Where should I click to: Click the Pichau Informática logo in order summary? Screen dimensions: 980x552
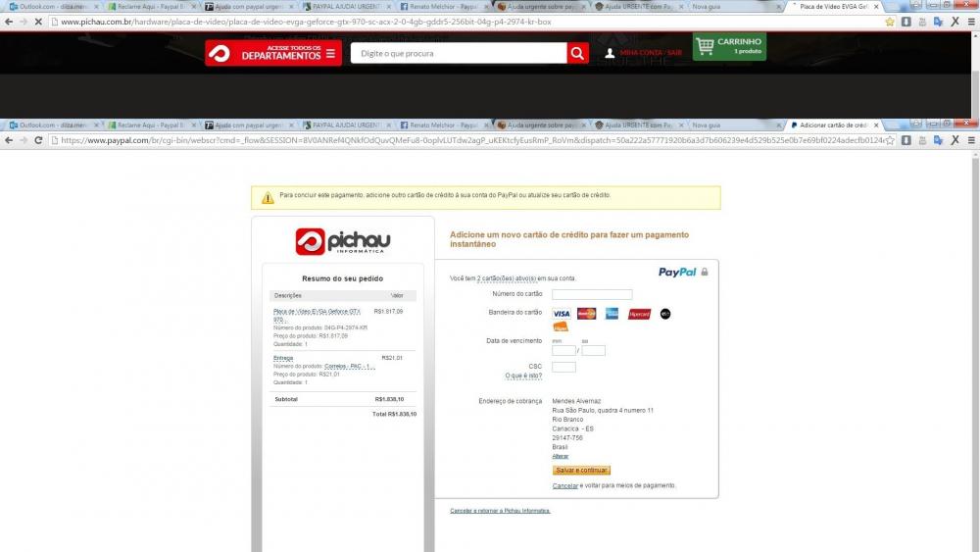pos(342,241)
